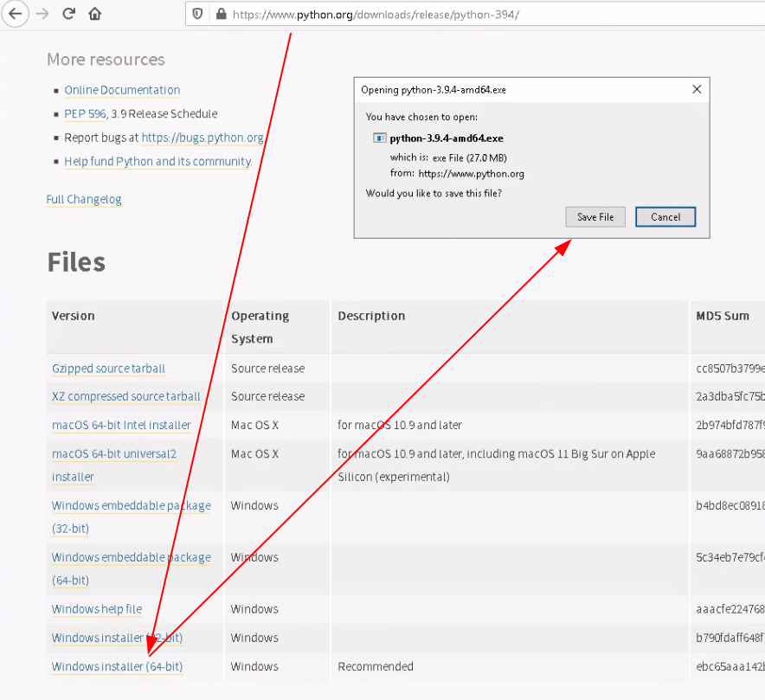Download the Gzipped source tarball
The width and height of the screenshot is (765, 700).
[108, 369]
